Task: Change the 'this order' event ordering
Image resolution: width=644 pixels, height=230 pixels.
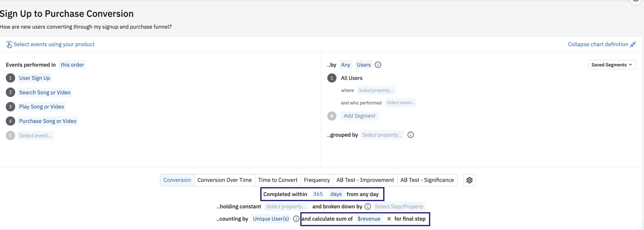Action: click(72, 65)
